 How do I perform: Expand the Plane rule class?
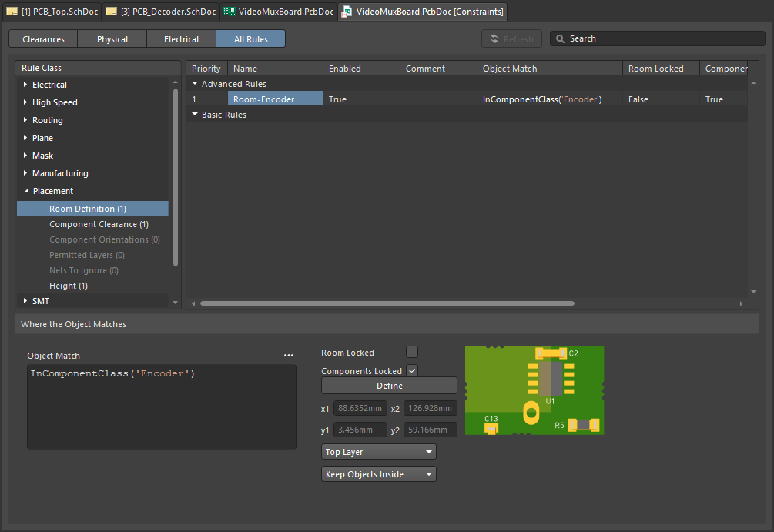[x=25, y=138]
